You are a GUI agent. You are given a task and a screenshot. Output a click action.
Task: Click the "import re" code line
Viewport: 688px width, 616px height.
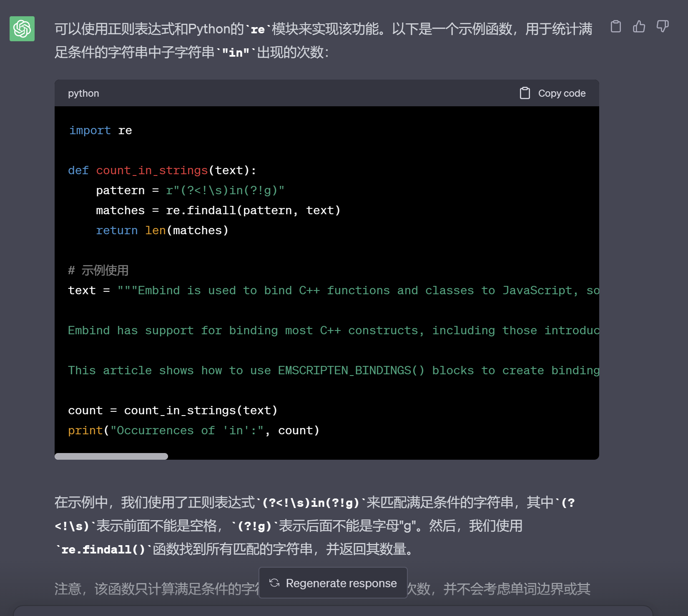tap(100, 130)
